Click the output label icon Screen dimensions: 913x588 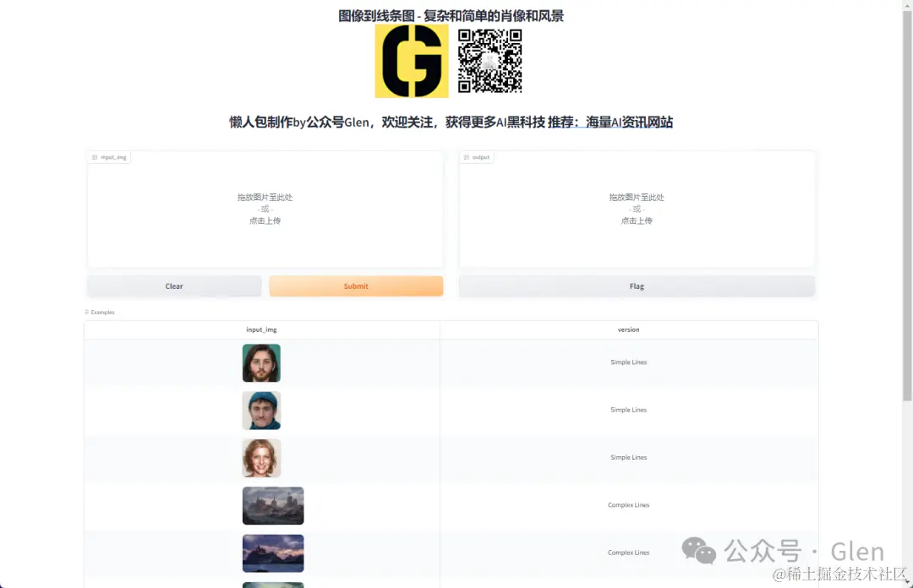pos(466,157)
